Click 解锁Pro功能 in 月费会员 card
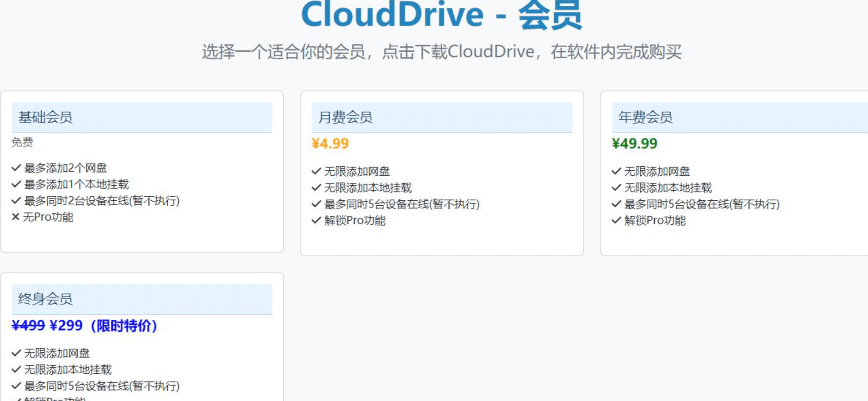The height and width of the screenshot is (401, 868). click(x=355, y=221)
